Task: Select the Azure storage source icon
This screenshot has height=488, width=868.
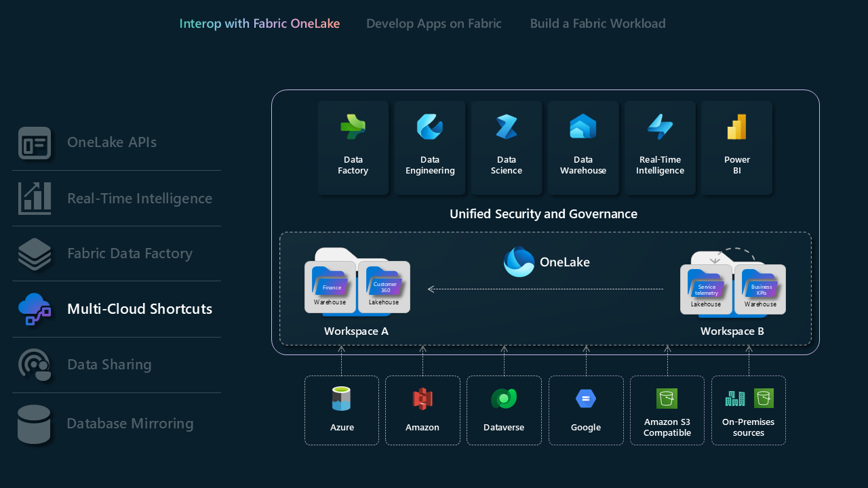Action: point(342,399)
